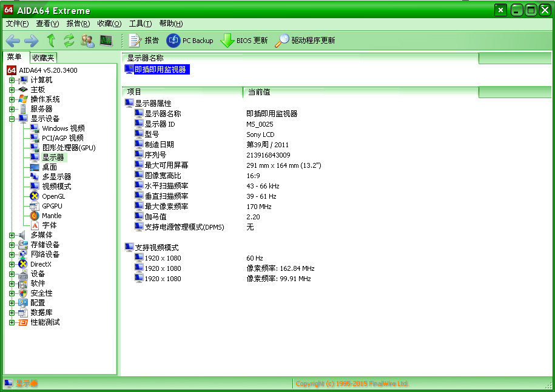Click the 配置 configuration icon
This screenshot has width=555, height=392.
click(x=22, y=303)
